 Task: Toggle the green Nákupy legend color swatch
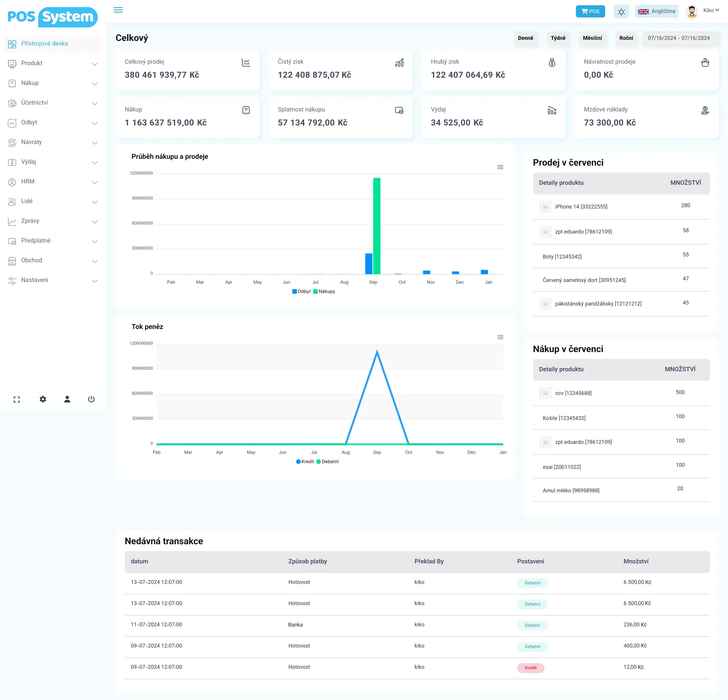pyautogui.click(x=315, y=291)
